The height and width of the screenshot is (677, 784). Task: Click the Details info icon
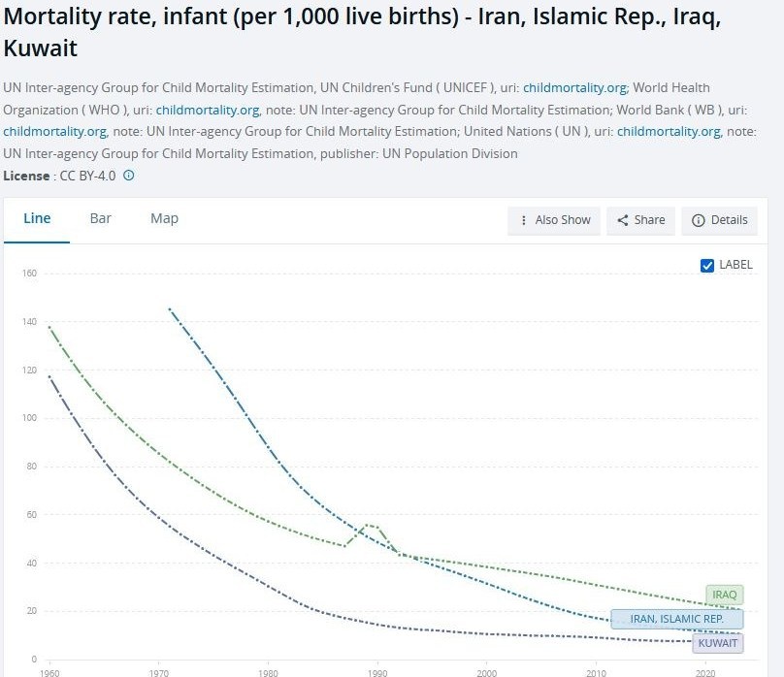coord(698,220)
